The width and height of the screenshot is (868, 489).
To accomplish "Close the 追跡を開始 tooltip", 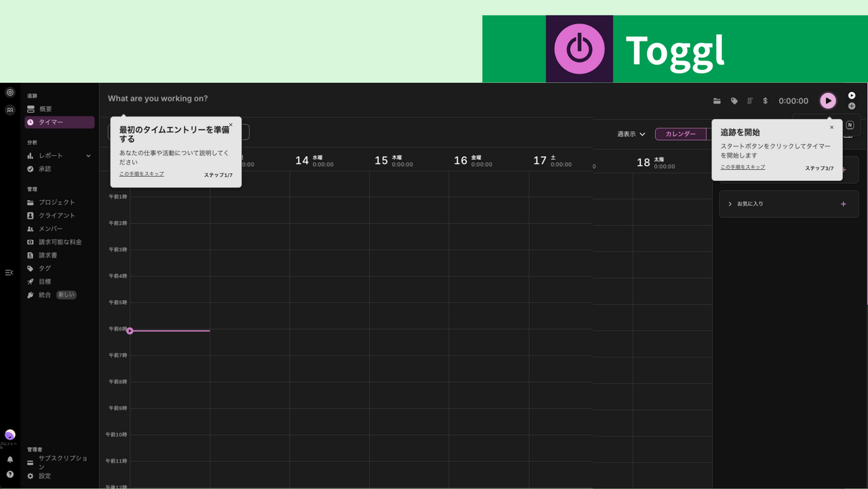I will (832, 128).
